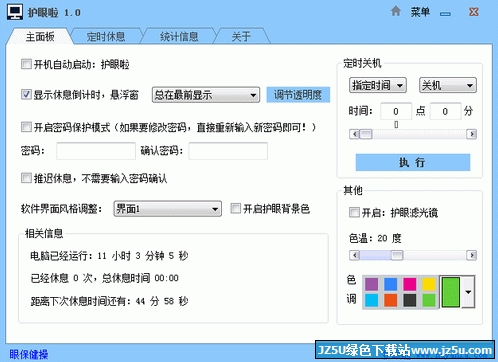Click right arrow of 色温 slider
This screenshot has height=362, width=498.
pos(471,255)
